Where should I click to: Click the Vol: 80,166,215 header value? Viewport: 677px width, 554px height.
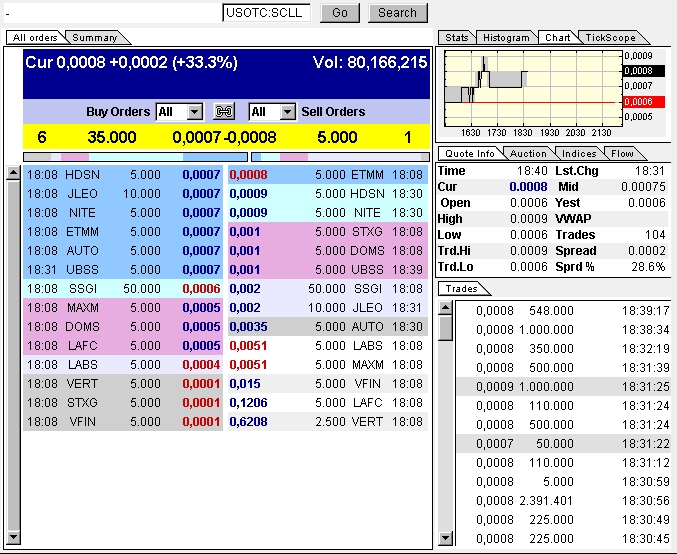pos(370,63)
